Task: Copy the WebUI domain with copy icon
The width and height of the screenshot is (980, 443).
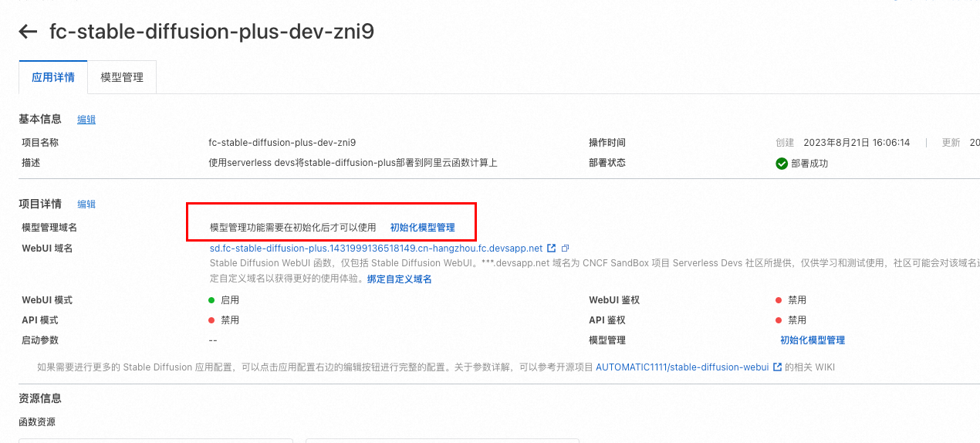Action: point(566,249)
